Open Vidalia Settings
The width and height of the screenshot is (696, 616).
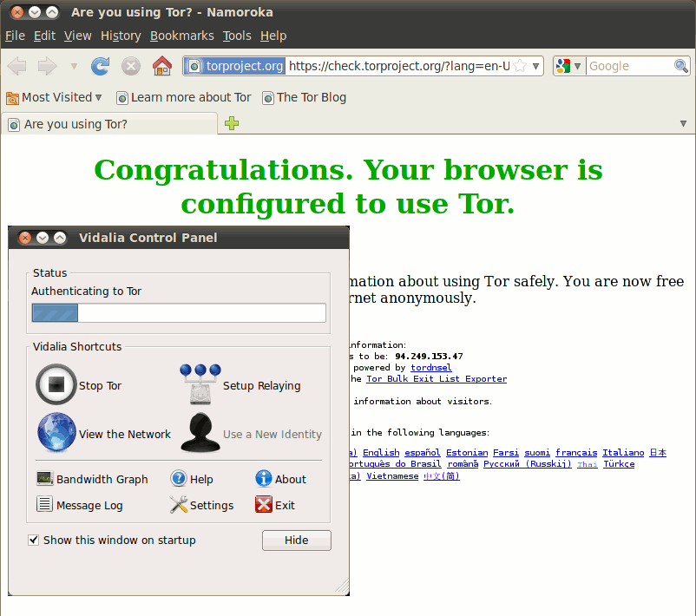[x=179, y=505]
